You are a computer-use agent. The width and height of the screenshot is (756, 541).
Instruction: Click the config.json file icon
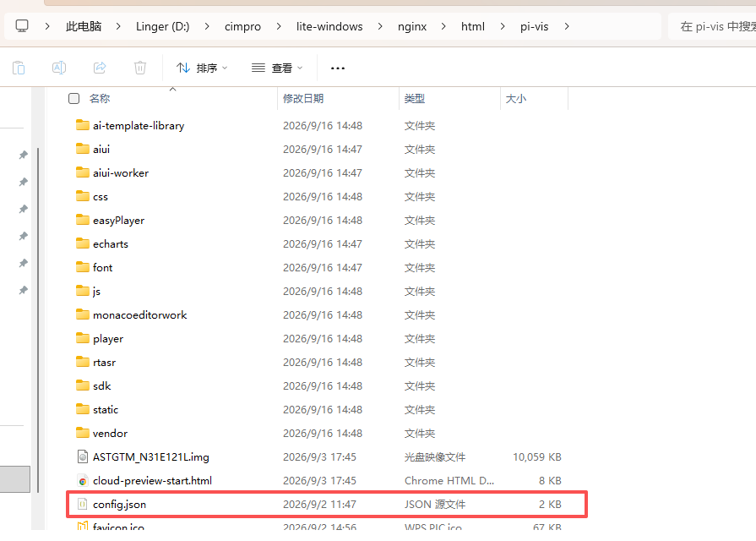83,504
